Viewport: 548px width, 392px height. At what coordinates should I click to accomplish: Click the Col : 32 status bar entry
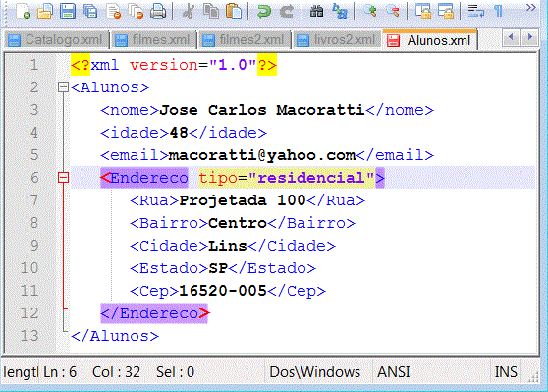[116, 372]
